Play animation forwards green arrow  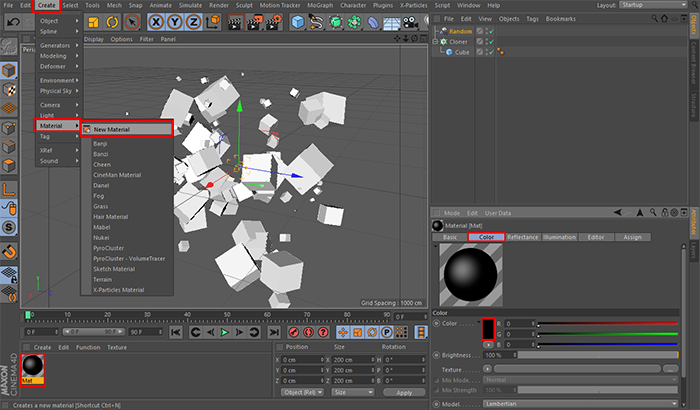coord(225,332)
